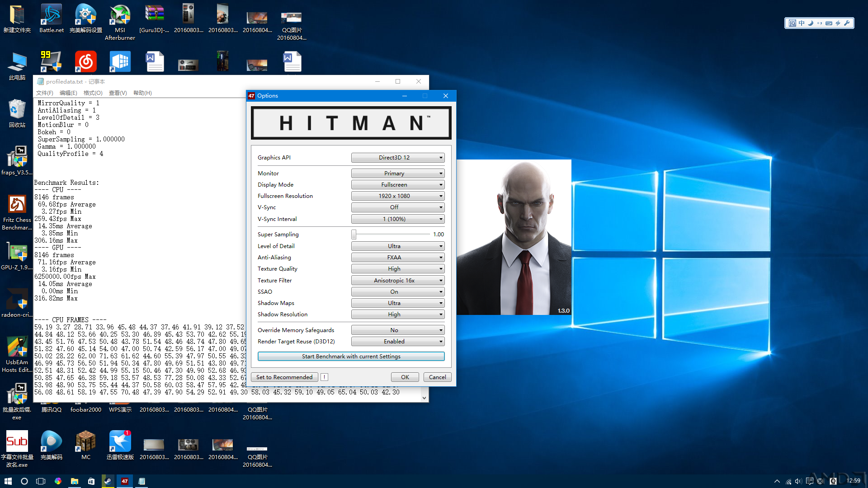Click the Steam taskbar icon
868x488 pixels.
tap(108, 481)
